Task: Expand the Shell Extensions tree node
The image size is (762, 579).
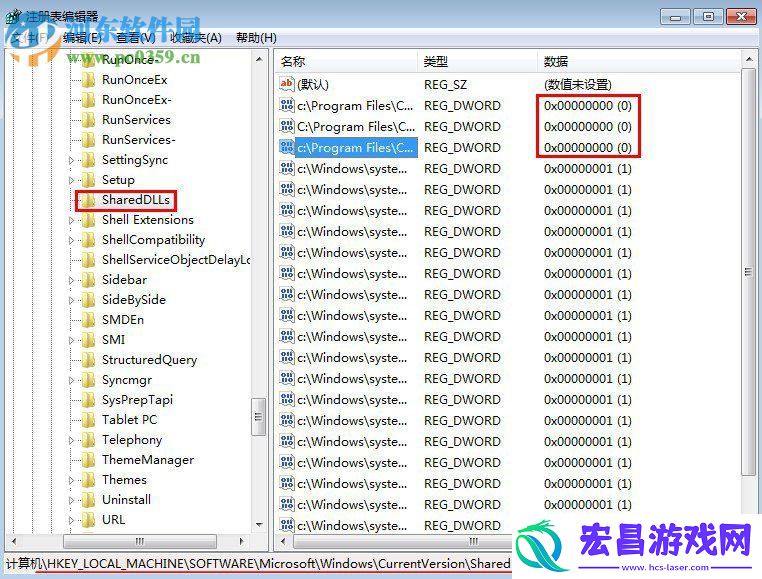Action: [x=71, y=220]
